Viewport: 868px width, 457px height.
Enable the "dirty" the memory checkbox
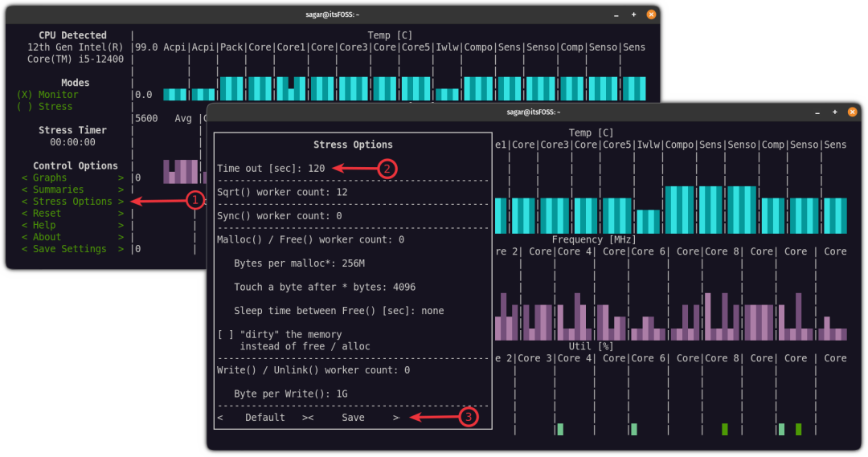click(223, 334)
